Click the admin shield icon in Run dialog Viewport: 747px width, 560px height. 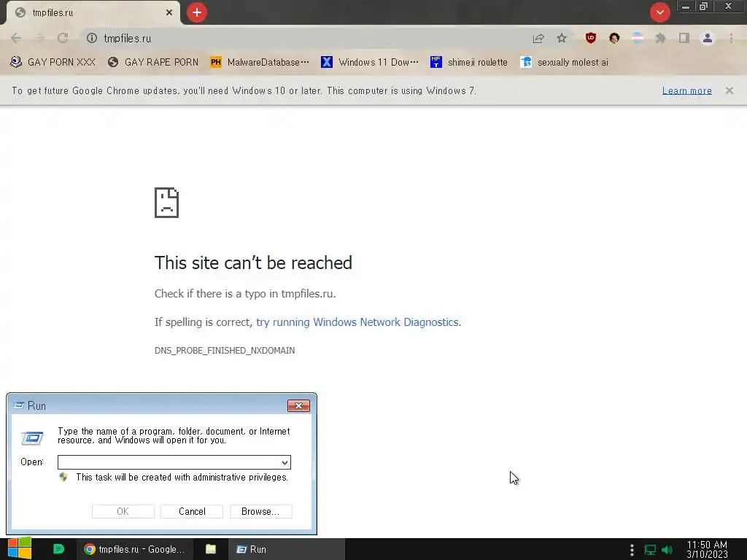(x=63, y=477)
